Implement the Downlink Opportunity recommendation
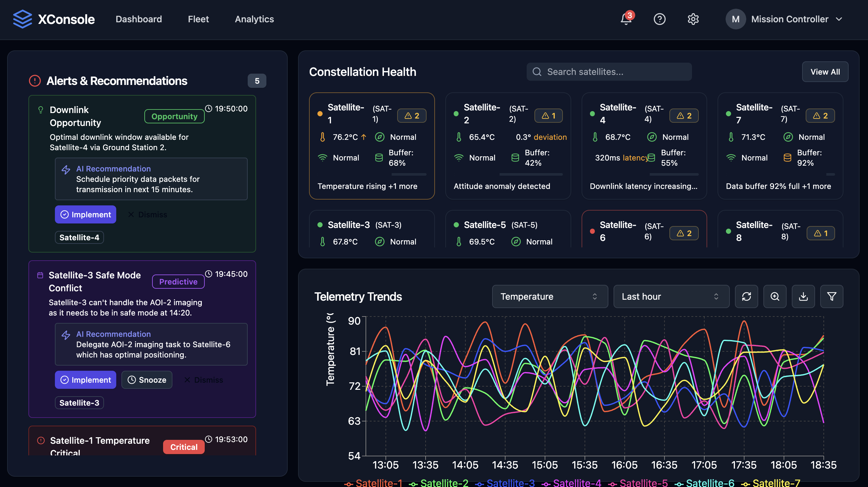 (x=86, y=214)
